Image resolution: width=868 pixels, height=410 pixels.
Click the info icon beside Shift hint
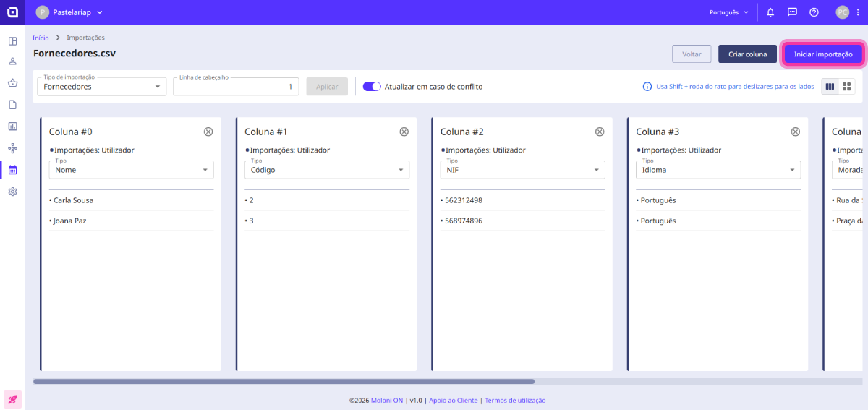[647, 87]
